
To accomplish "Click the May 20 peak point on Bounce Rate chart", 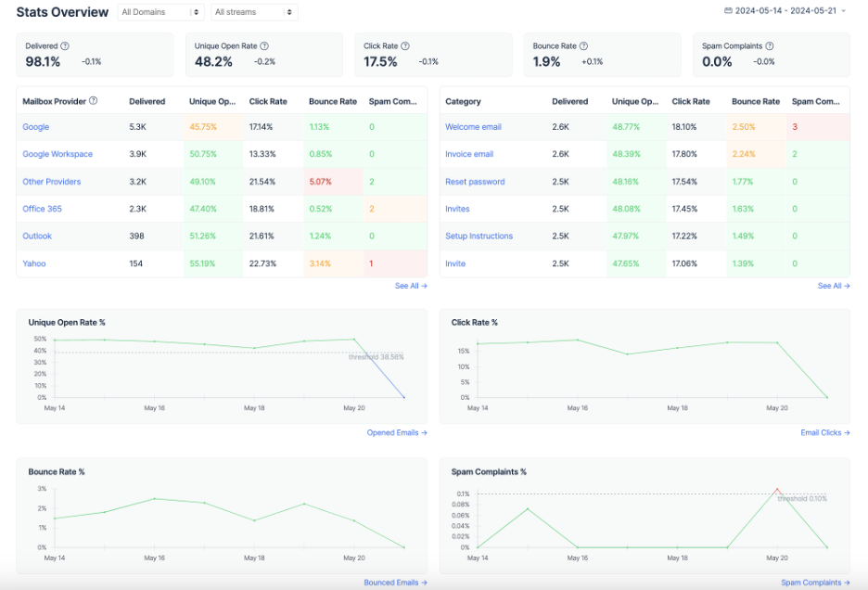I will [305, 506].
